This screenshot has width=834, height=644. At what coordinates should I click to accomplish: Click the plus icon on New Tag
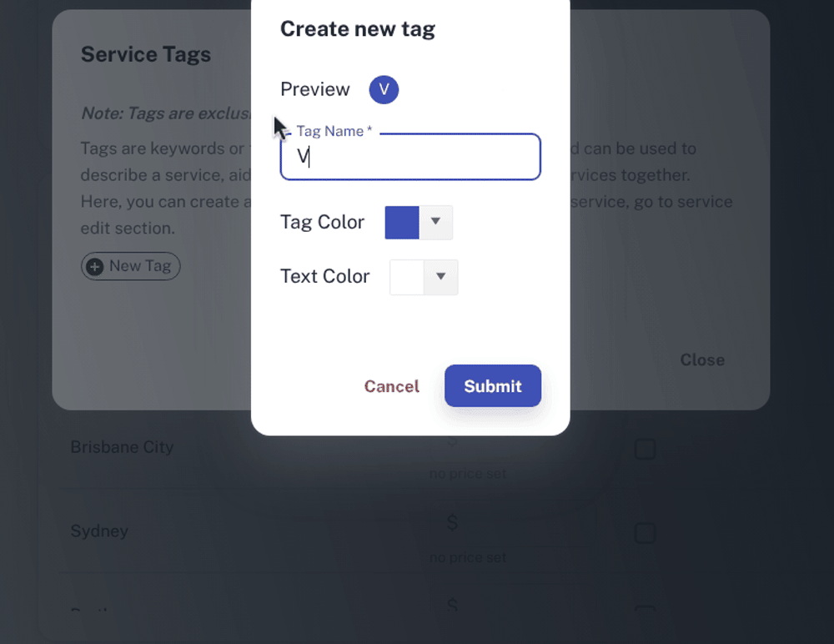click(95, 266)
